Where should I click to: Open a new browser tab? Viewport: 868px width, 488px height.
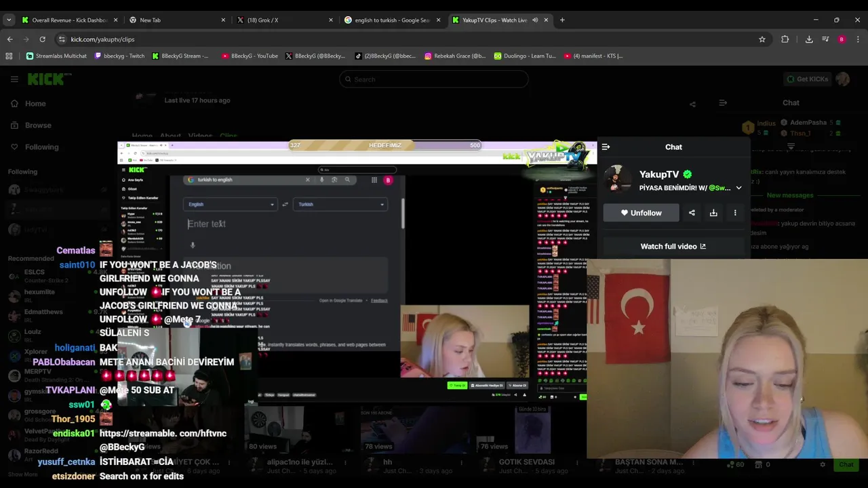(x=562, y=20)
